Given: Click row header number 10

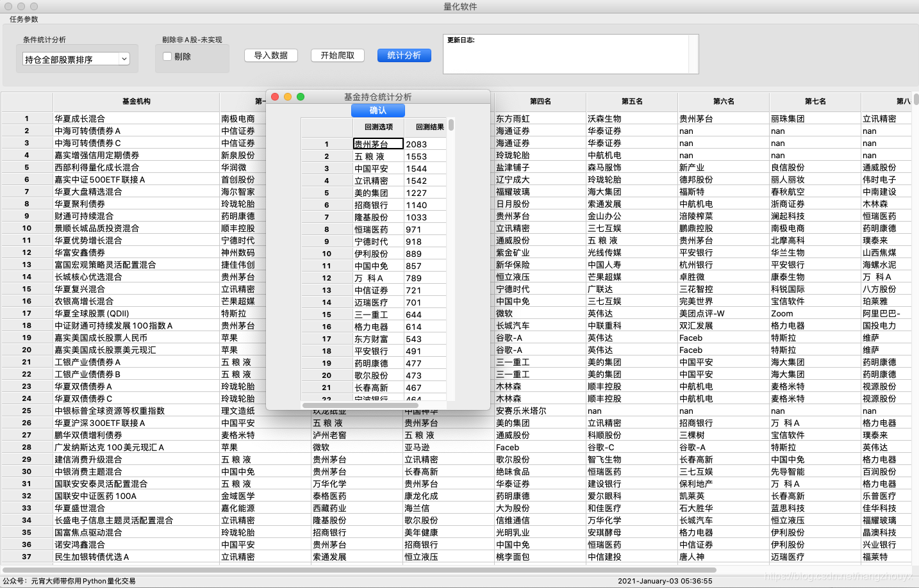Looking at the screenshot, I should (x=27, y=228).
